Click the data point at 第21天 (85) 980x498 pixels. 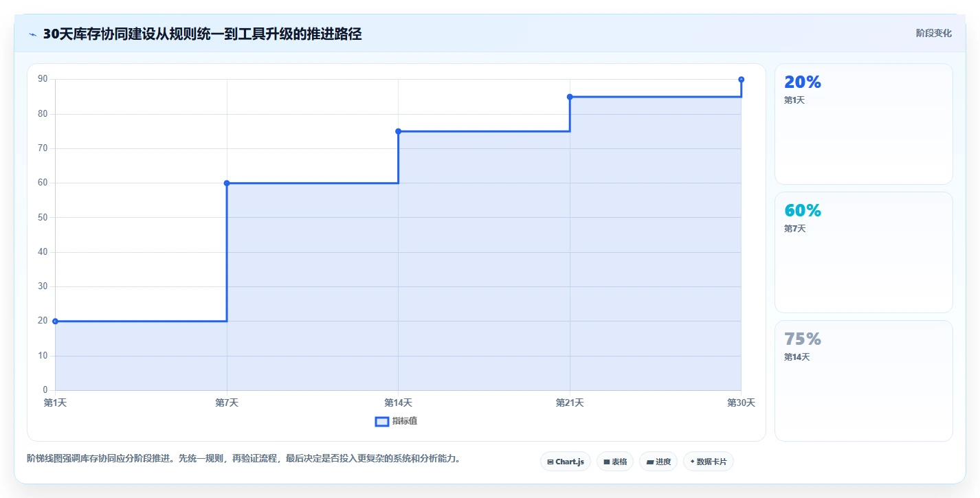(x=570, y=97)
